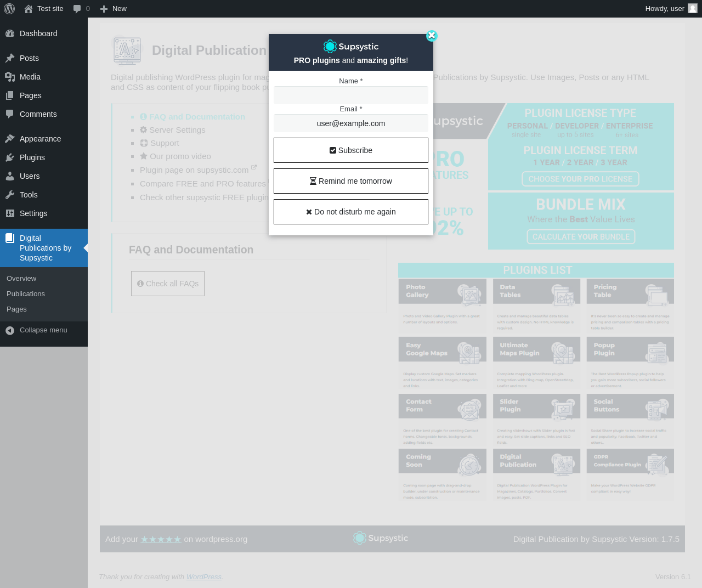Open the Popup Plugin card

pyautogui.click(x=630, y=363)
